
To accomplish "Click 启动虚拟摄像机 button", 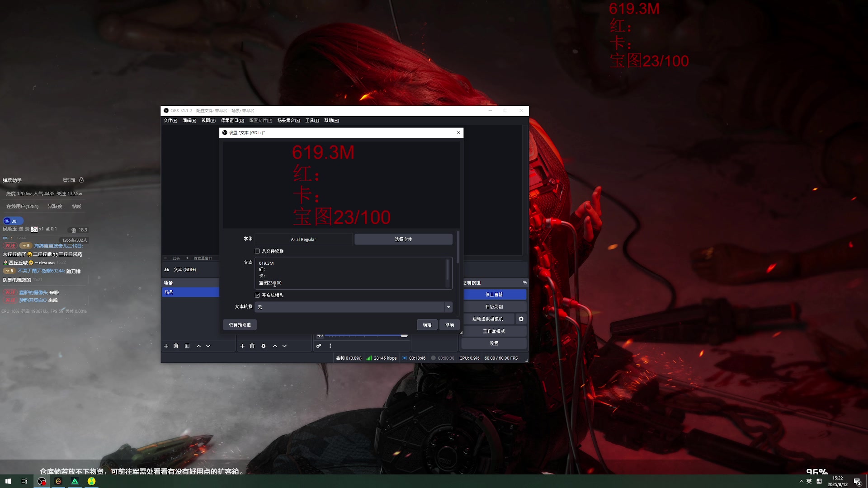I will pyautogui.click(x=488, y=319).
